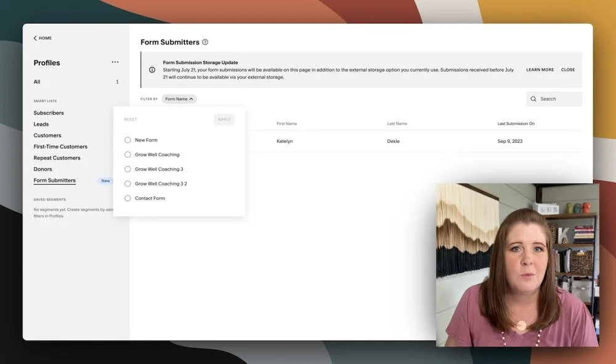Open the Profiles three-dot options menu
The height and width of the screenshot is (364, 616).
(115, 62)
